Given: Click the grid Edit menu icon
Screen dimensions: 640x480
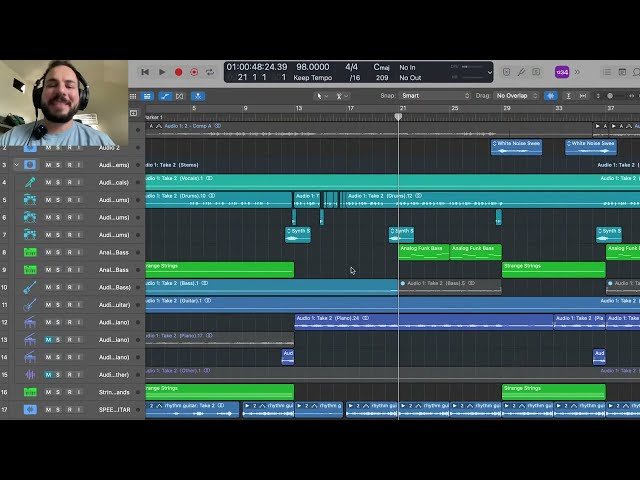Looking at the screenshot, I should [x=133, y=96].
